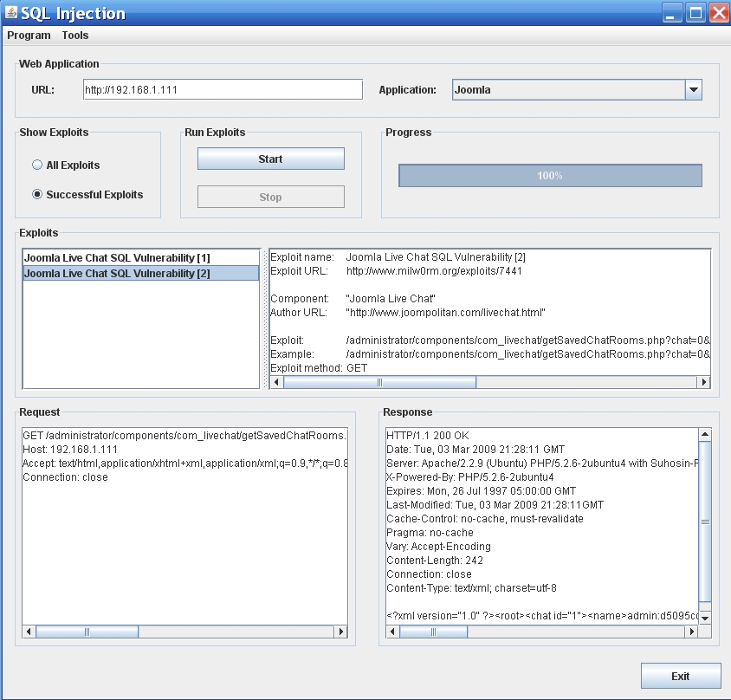This screenshot has width=731, height=700.
Task: Click the joompolitan Author URL text
Action: tap(446, 313)
